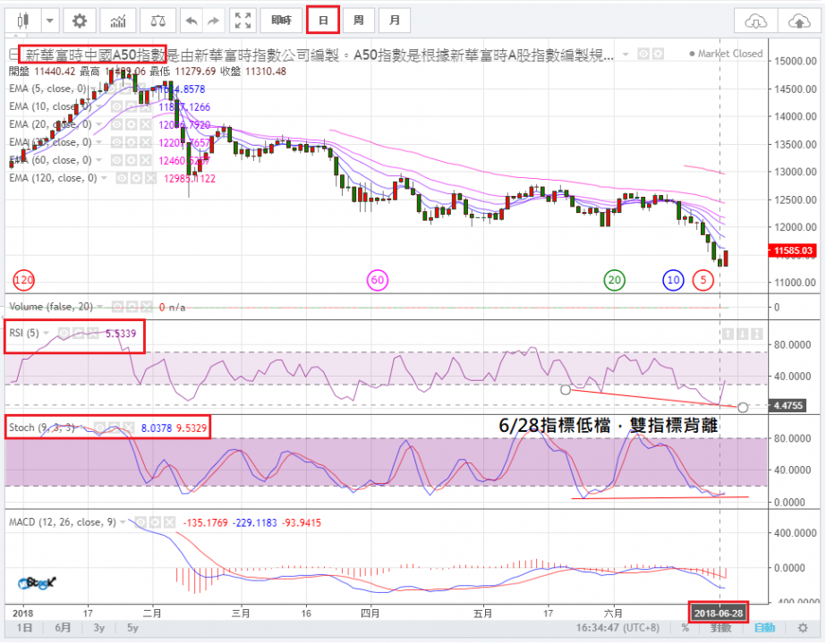Screen dimensions: 826x644
Task: Open EMA (20) indicator dropdown arrow
Action: tap(98, 125)
